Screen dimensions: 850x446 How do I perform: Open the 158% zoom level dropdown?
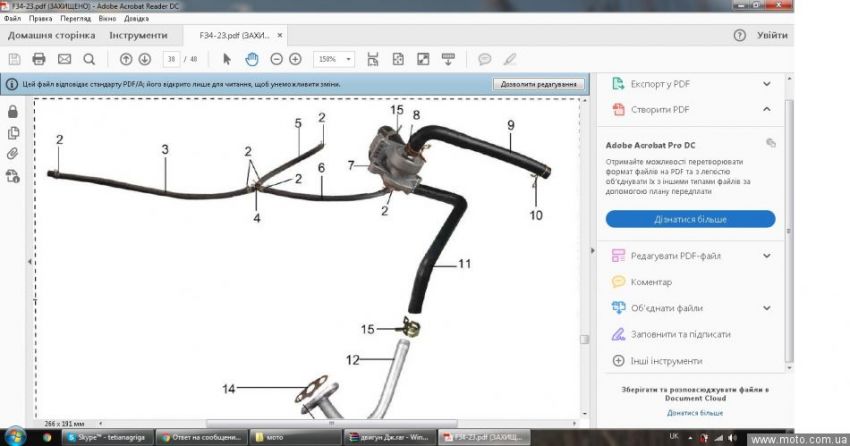pos(333,59)
